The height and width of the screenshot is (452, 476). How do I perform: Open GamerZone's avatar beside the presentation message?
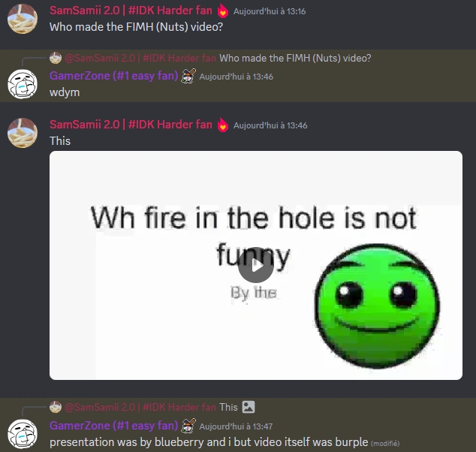coord(23,434)
